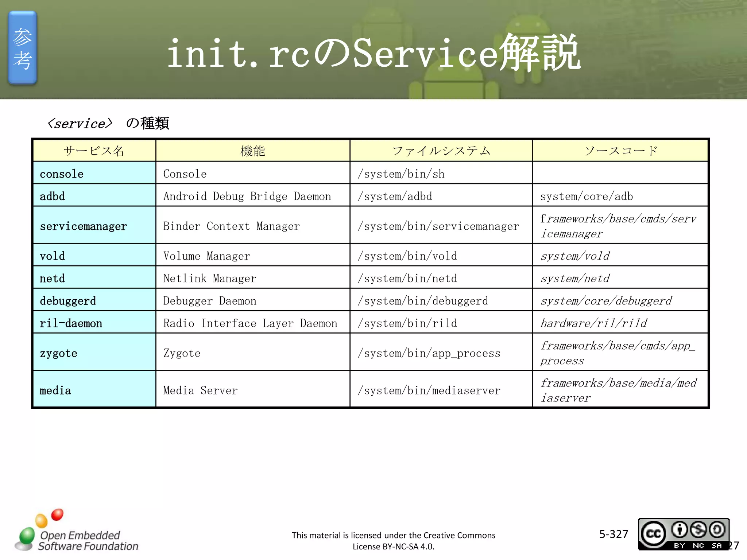This screenshot has height=560, width=747.
Task: Click the Creative Commons BY-NC-SA license badge
Action: tap(684, 534)
